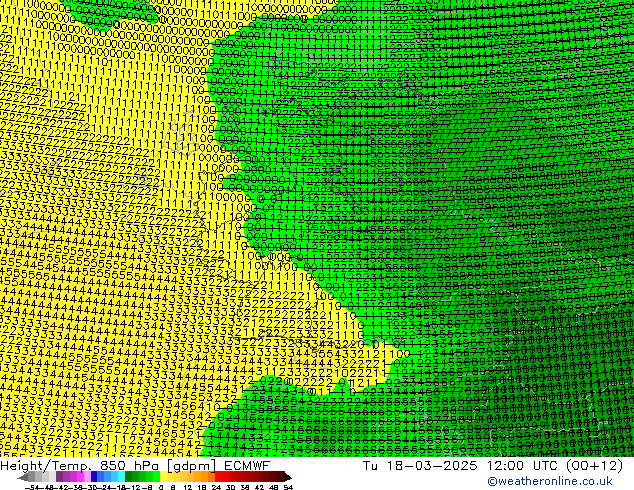634x490 pixels.
Task: Click the 'ECMWF' model name
Action: coord(246,466)
